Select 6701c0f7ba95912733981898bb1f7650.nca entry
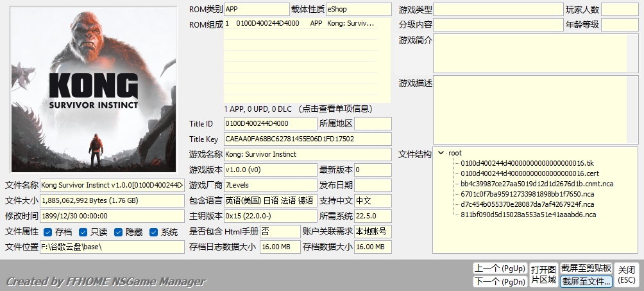 527,194
